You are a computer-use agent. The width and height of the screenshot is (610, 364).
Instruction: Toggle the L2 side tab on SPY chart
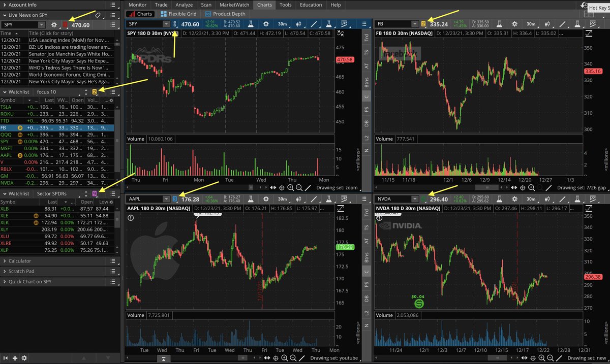click(x=367, y=139)
